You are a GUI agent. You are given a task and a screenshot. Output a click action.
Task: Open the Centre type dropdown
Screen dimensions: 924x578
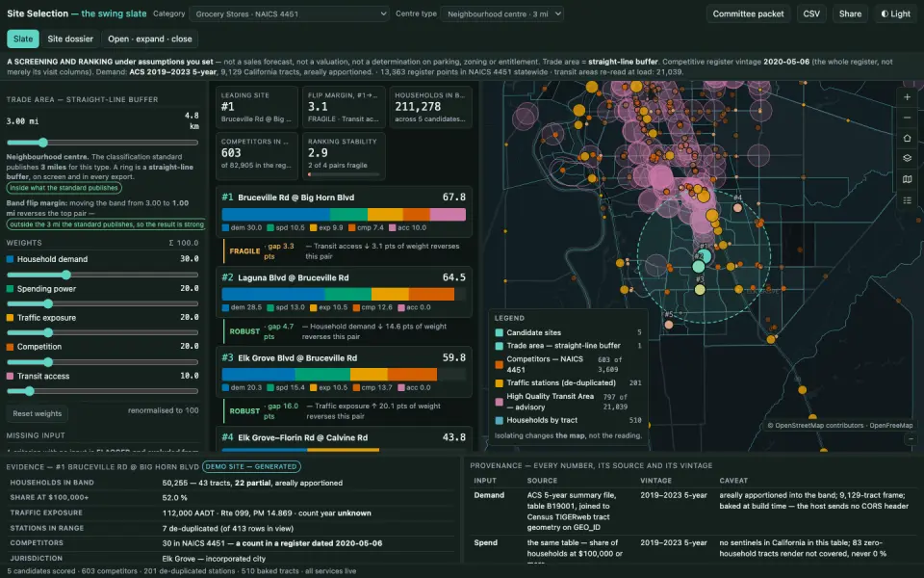[502, 14]
